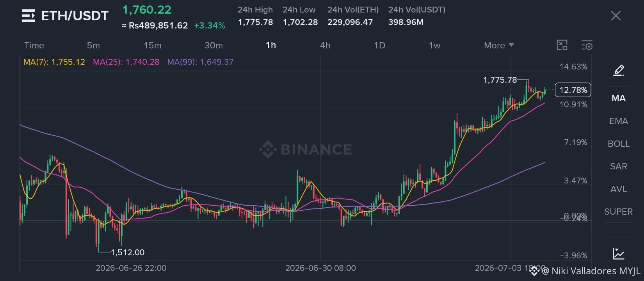Open the chart indicator settings icon

587,45
